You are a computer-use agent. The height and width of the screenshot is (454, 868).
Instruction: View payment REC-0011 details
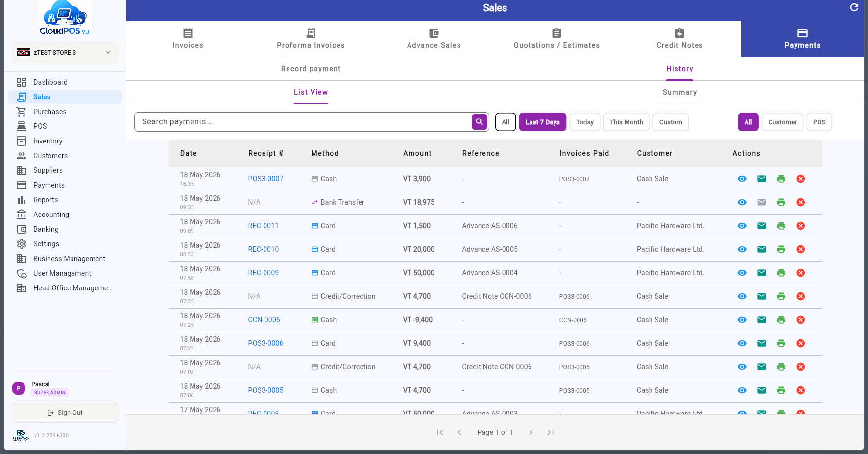(742, 226)
